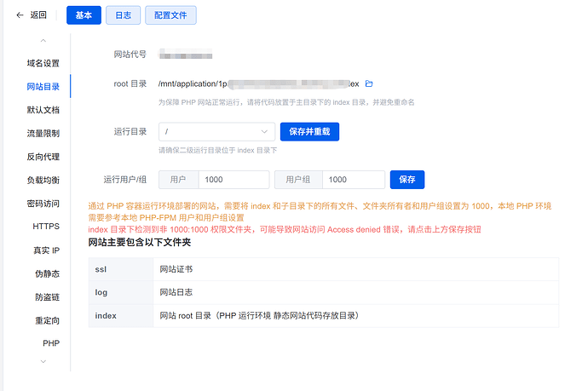Open folder icon next to root path

[x=369, y=84]
